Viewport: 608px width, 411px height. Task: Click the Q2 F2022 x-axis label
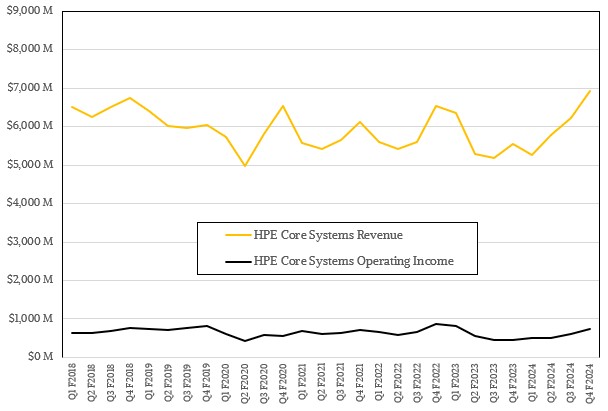click(398, 382)
